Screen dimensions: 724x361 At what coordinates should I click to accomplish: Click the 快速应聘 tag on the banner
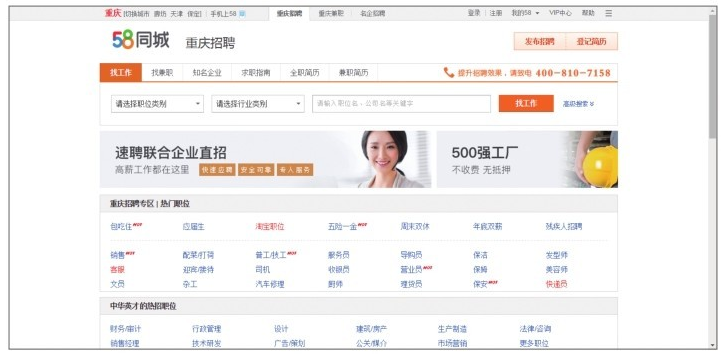click(217, 170)
